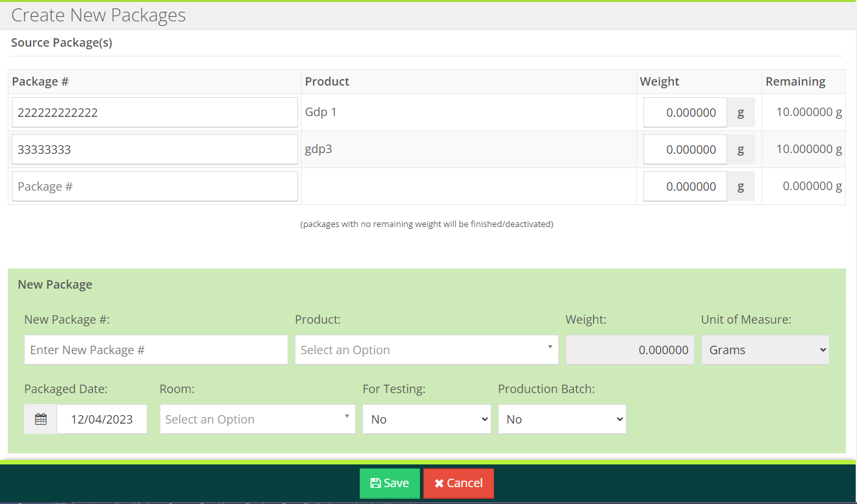Click the Packaged Date field 12/04/2023
The height and width of the screenshot is (504, 857).
(102, 419)
